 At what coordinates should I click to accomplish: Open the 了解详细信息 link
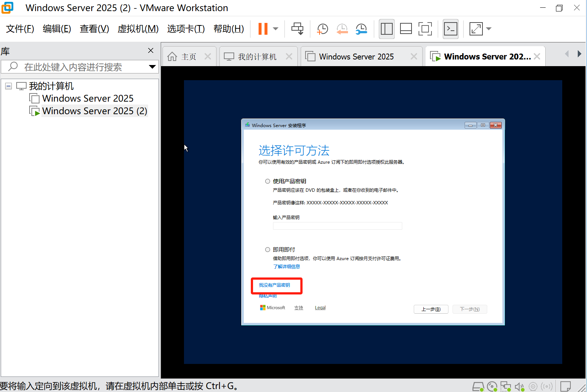[286, 266]
